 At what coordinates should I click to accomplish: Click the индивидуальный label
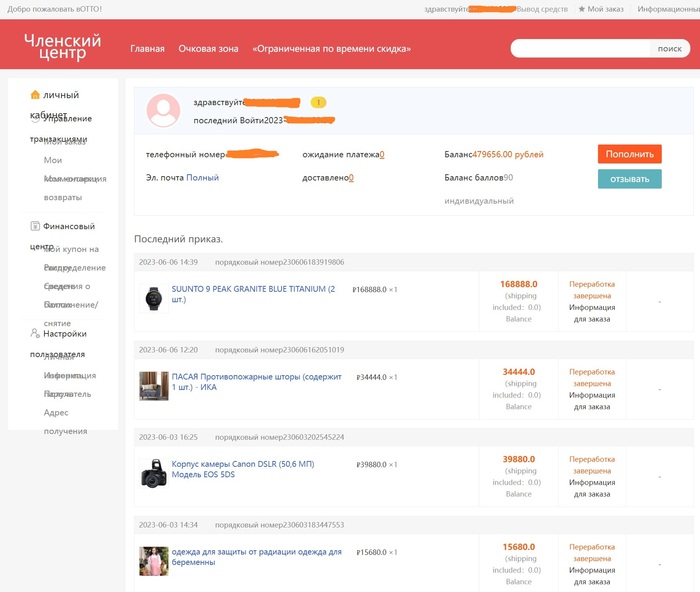tap(479, 201)
